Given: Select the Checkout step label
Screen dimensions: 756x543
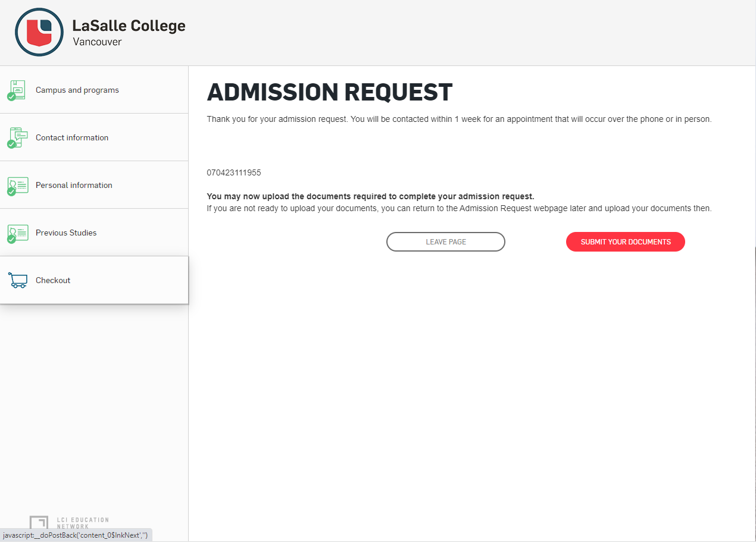Looking at the screenshot, I should click(x=53, y=280).
